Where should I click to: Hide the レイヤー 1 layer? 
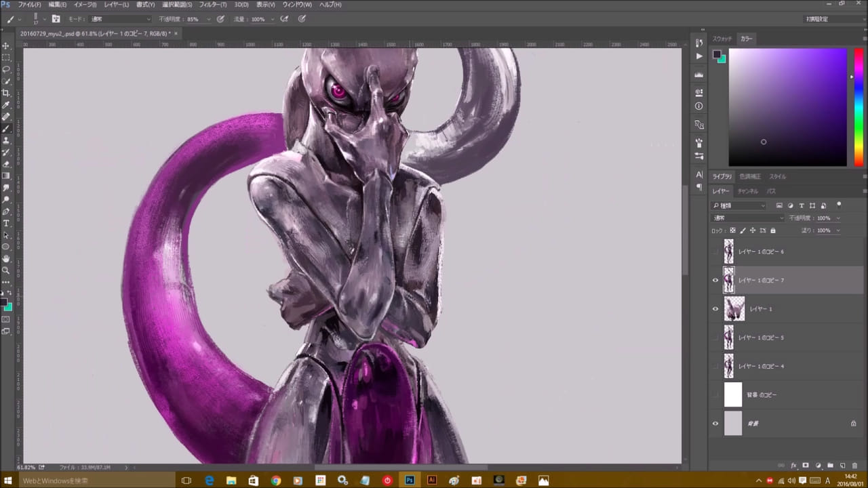coord(715,309)
